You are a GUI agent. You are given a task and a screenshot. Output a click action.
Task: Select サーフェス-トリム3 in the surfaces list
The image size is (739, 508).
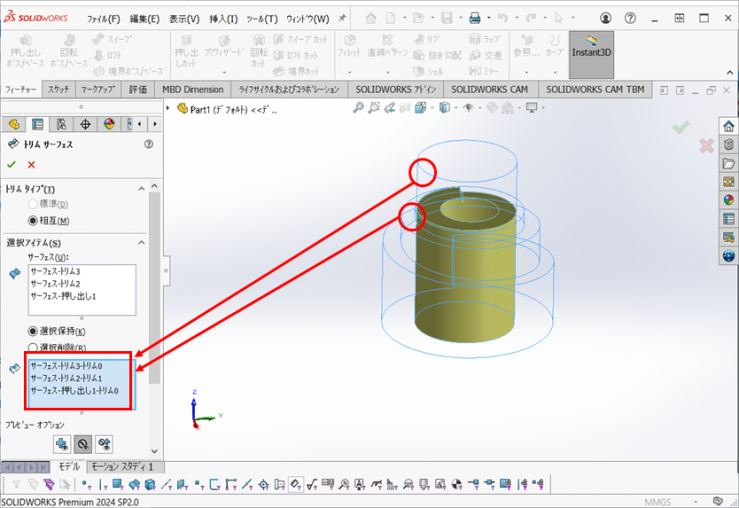click(x=56, y=272)
